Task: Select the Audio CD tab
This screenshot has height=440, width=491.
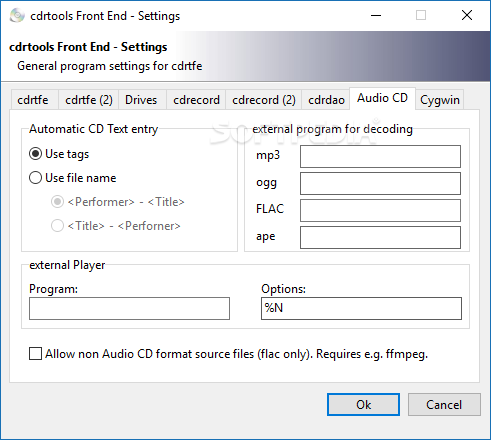Action: [x=382, y=98]
